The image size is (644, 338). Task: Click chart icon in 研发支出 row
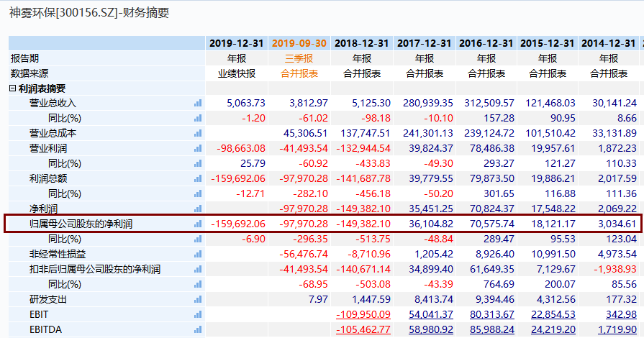click(x=198, y=299)
